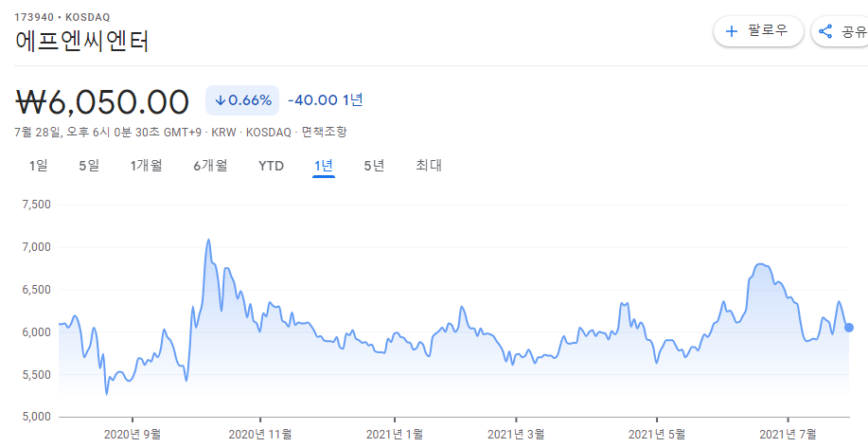Select the 1일 time range tab
868x447 pixels.
tap(38, 166)
